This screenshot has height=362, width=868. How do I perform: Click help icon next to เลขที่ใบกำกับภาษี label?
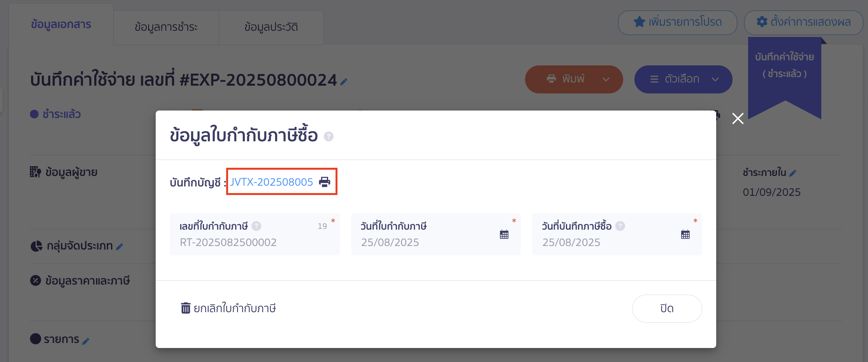click(256, 226)
